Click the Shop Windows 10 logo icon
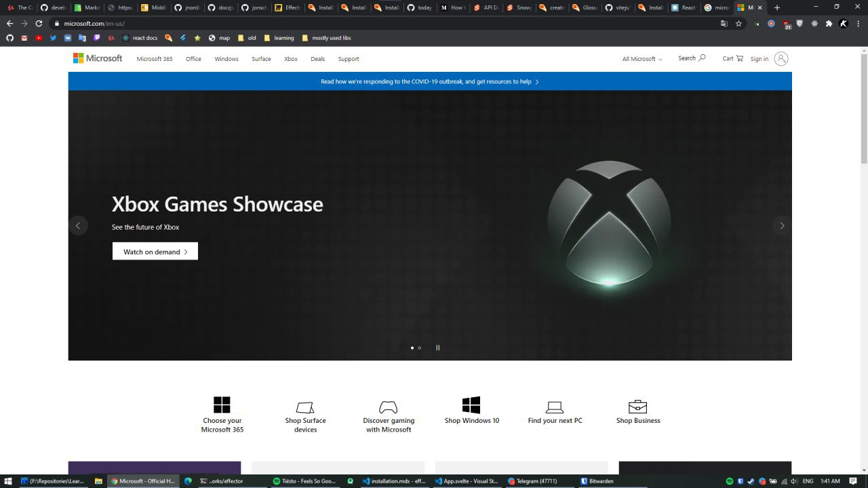868x488 pixels. tap(471, 405)
